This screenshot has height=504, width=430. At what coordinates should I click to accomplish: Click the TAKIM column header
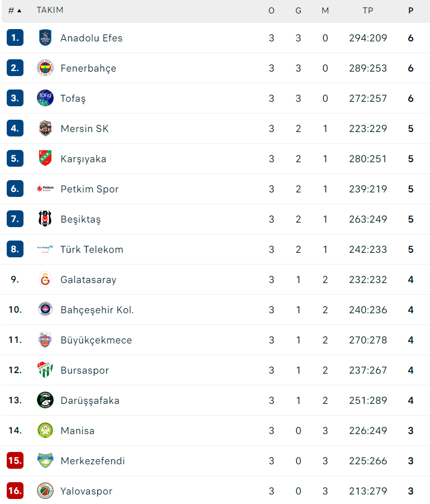[50, 11]
